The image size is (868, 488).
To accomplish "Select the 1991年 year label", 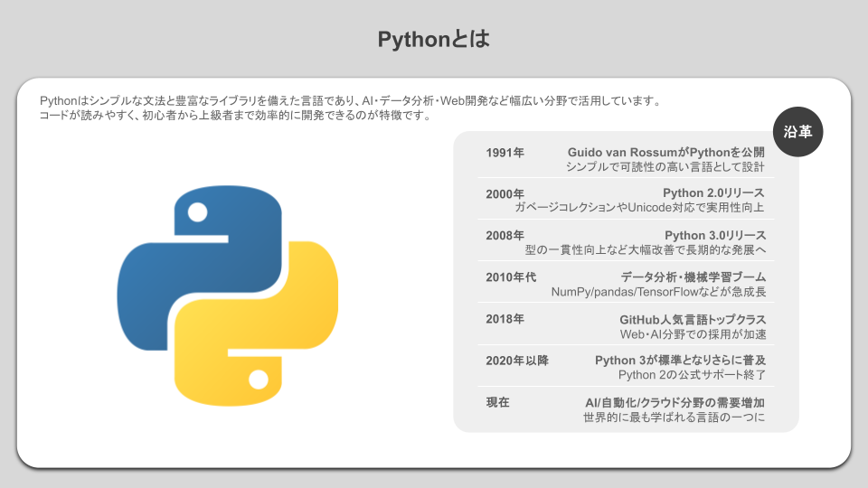I will click(505, 153).
